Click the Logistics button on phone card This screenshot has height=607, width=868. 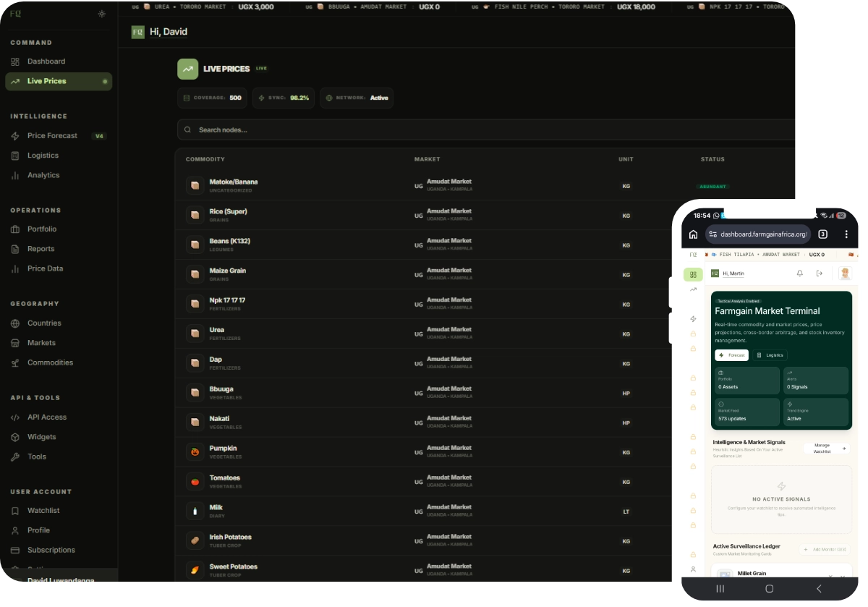(770, 355)
